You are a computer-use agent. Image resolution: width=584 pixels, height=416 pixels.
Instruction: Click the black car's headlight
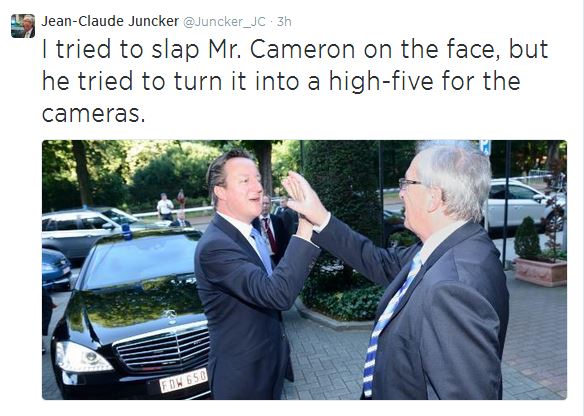point(83,357)
